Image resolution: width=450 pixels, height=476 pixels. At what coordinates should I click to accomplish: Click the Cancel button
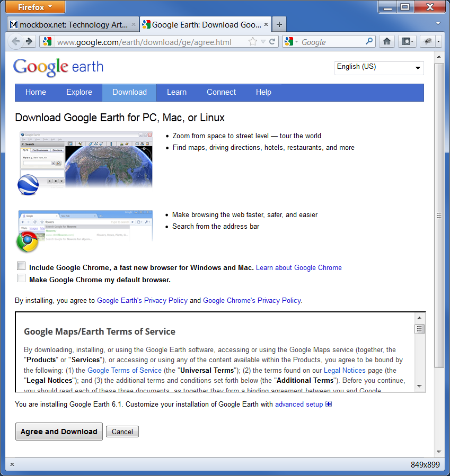pyautogui.click(x=122, y=432)
